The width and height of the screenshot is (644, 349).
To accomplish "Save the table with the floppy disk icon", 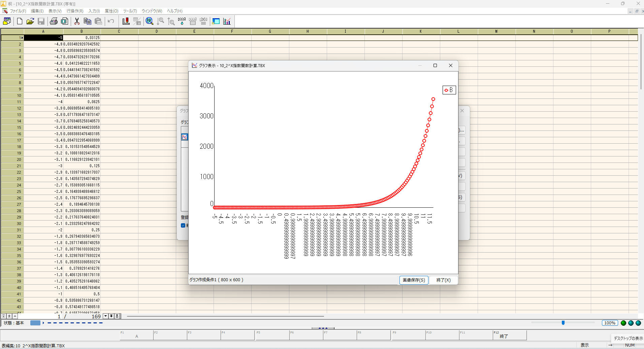I will click(x=41, y=21).
